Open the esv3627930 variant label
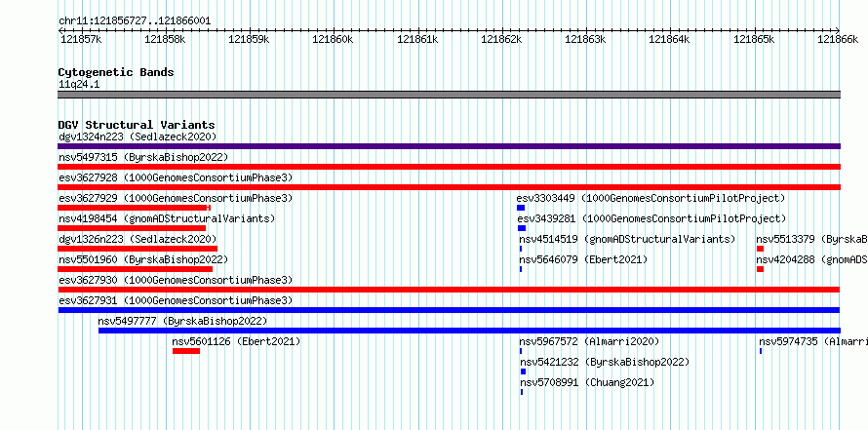The width and height of the screenshot is (868, 430). coord(176,280)
